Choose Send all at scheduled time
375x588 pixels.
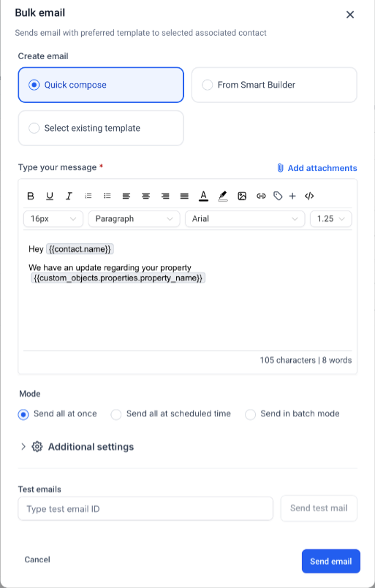click(171, 414)
